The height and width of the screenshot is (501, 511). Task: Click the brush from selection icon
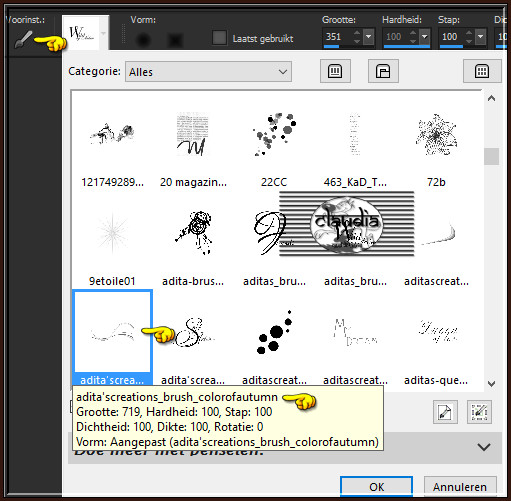(479, 412)
